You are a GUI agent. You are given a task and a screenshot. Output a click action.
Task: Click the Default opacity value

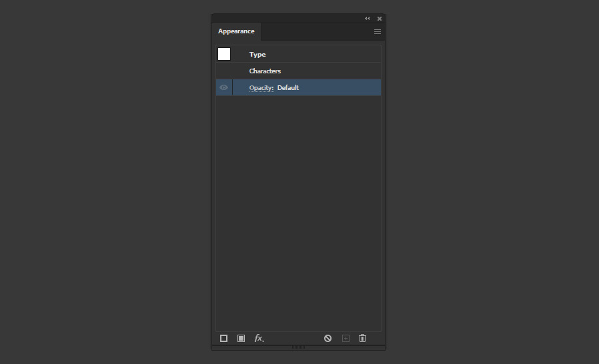288,88
